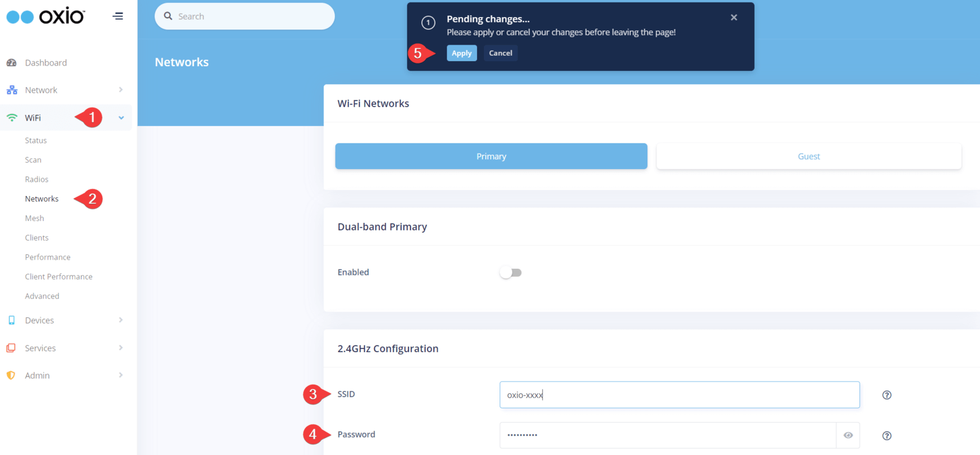
Task: Toggle the Dual-band Primary Enabled switch
Action: click(510, 273)
